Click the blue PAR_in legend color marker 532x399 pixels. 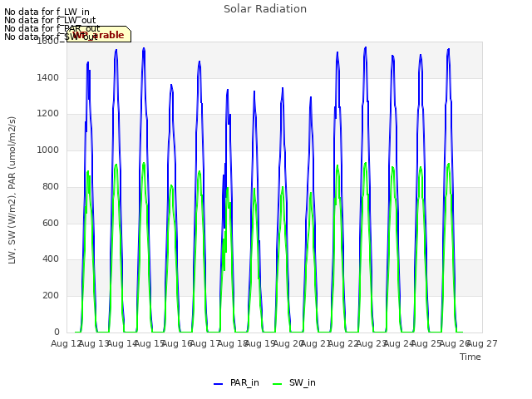pyautogui.click(x=218, y=384)
